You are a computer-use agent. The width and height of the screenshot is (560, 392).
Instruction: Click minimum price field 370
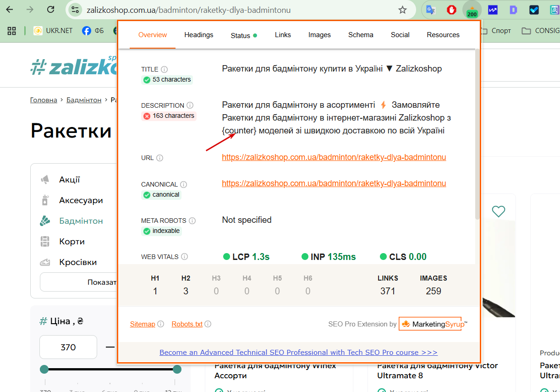click(x=68, y=347)
